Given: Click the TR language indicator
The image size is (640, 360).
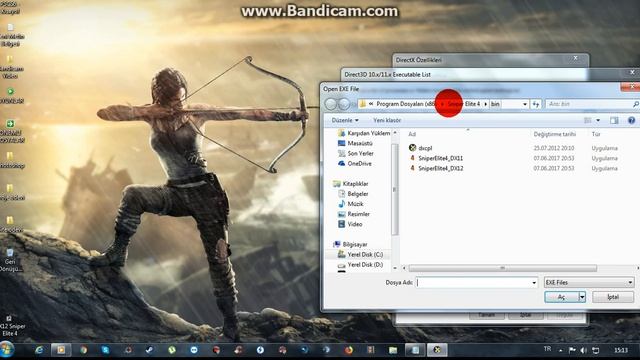Looking at the screenshot, I should point(547,349).
